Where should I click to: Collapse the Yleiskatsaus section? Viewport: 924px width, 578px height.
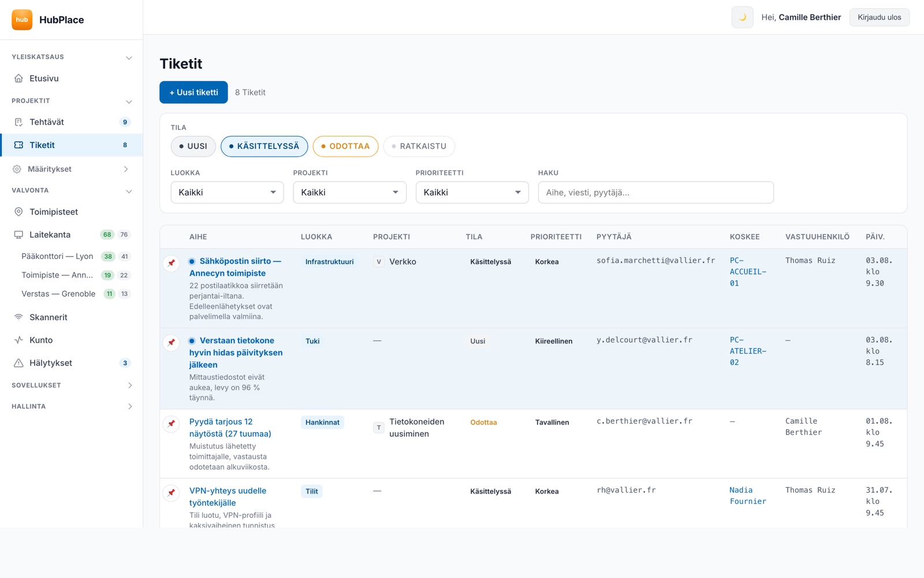point(129,57)
